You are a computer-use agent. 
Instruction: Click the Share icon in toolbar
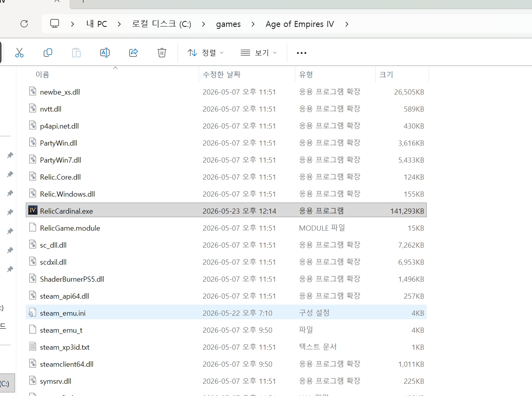coord(133,53)
